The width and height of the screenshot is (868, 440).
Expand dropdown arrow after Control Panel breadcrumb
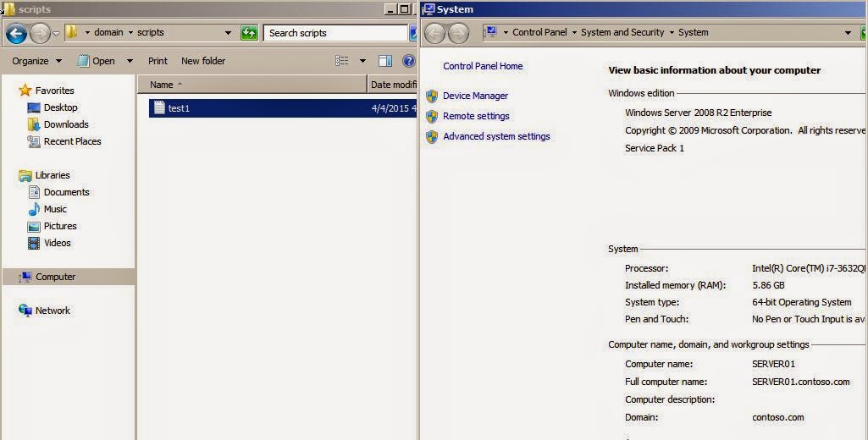pyautogui.click(x=574, y=33)
